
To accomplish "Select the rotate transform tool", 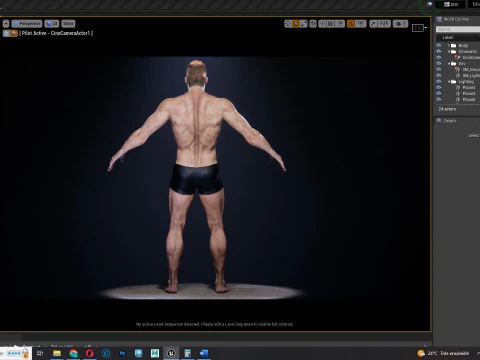I will pos(296,24).
